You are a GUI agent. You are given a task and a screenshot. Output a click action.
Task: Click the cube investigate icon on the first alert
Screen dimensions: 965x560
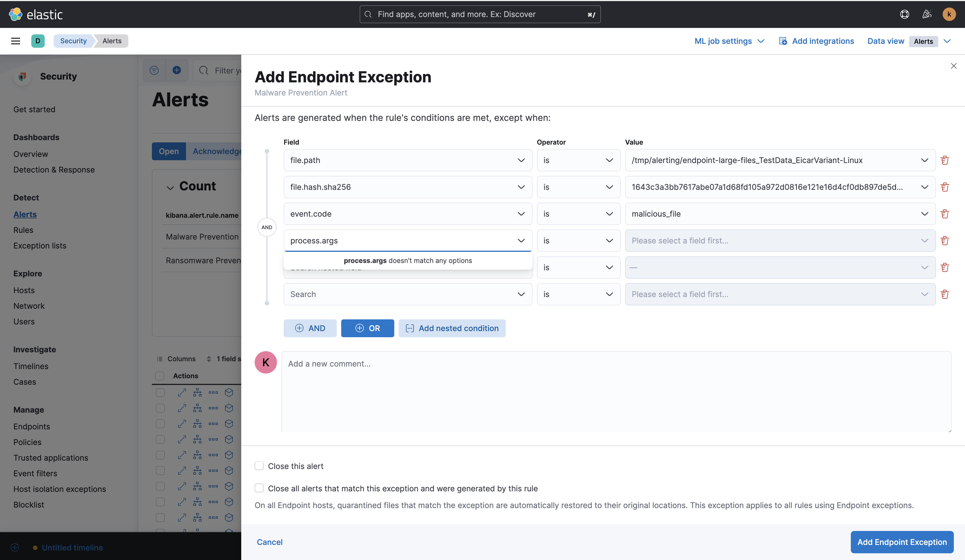229,392
